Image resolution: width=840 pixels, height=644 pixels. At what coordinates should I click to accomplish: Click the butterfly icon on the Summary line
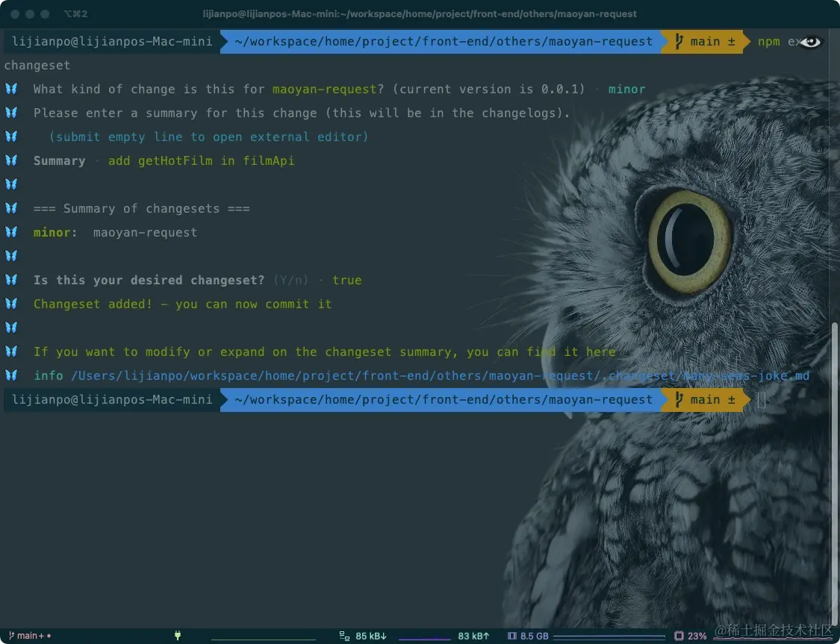(11, 160)
